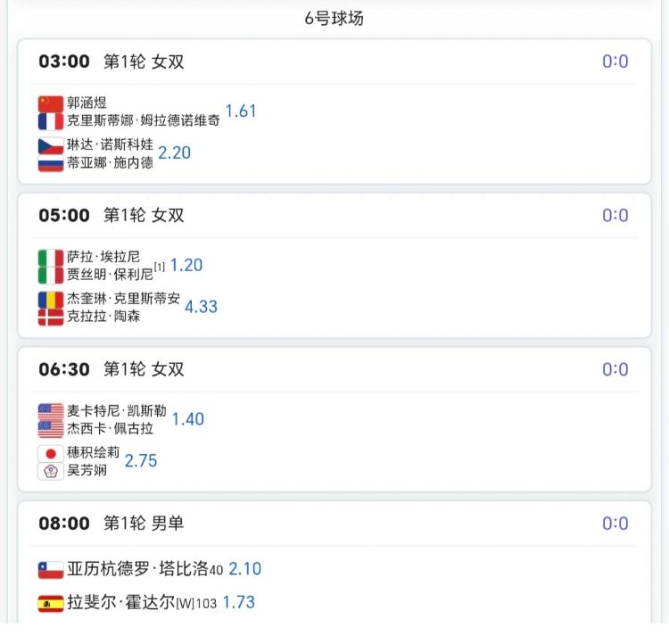Choose odds 1.20 for 萨拉·埃拉尼 pair
The image size is (669, 644).
pyautogui.click(x=186, y=265)
